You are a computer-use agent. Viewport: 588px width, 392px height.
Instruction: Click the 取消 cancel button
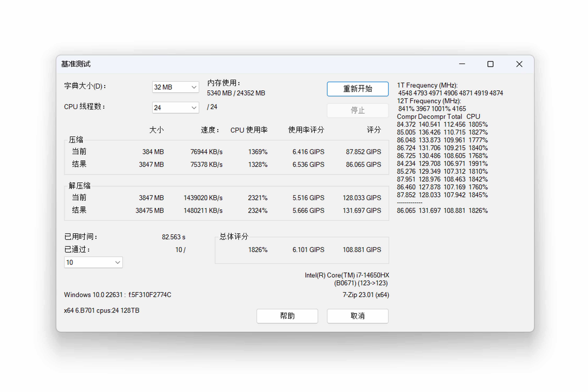[x=357, y=316]
